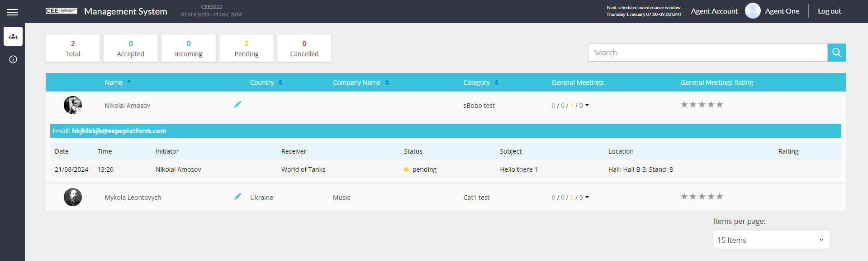
Task: Click the Log out link
Action: coord(829,11)
